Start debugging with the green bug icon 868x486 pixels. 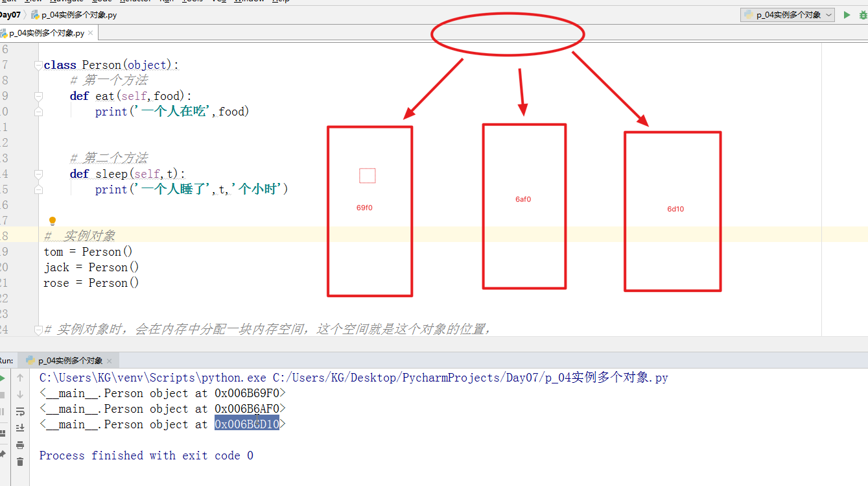(x=863, y=15)
